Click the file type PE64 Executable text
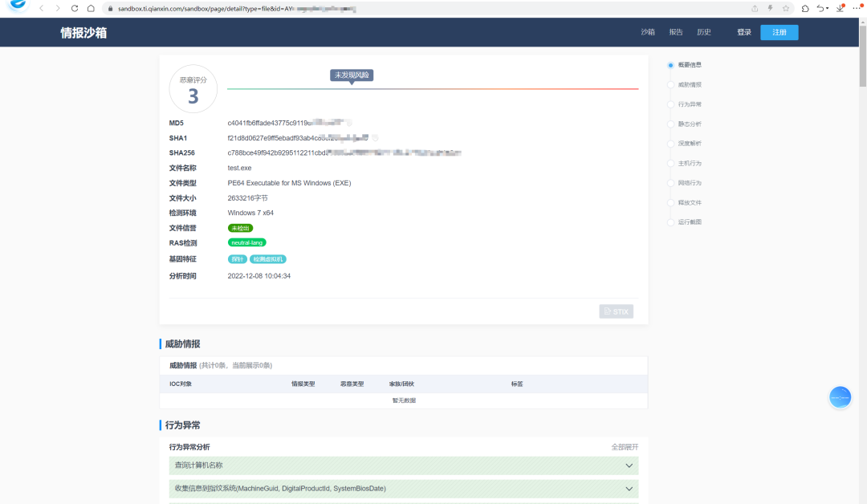The width and height of the screenshot is (867, 504). coord(289,183)
